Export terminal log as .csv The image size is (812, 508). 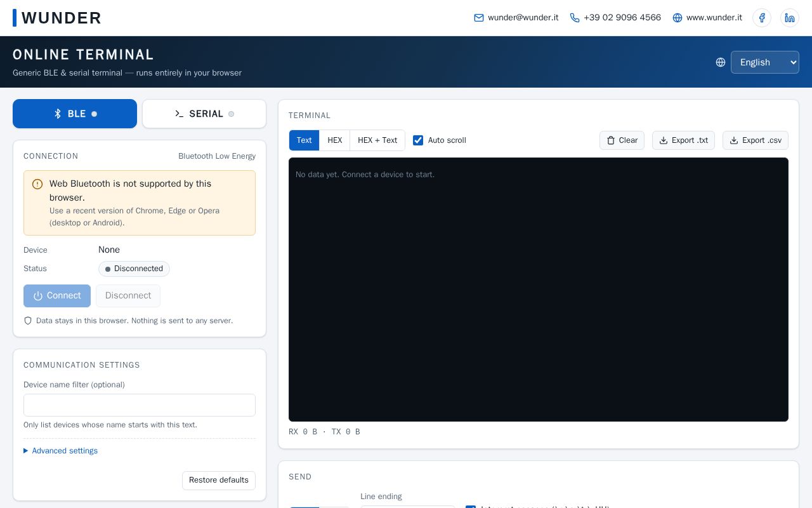[x=756, y=140]
